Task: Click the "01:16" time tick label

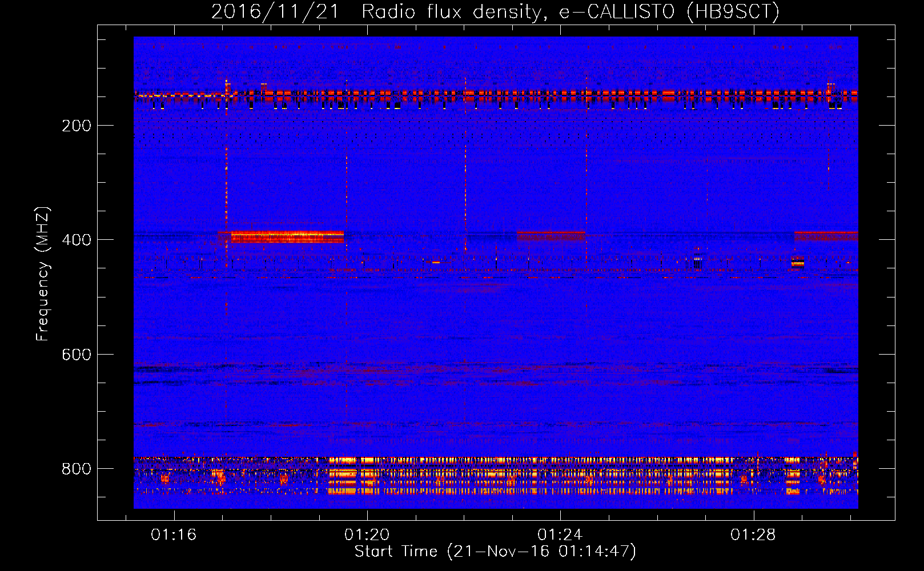Action: tap(174, 534)
